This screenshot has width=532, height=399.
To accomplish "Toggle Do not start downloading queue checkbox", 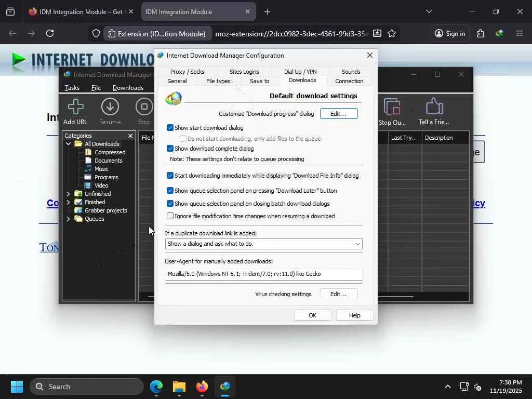I will [x=183, y=138].
